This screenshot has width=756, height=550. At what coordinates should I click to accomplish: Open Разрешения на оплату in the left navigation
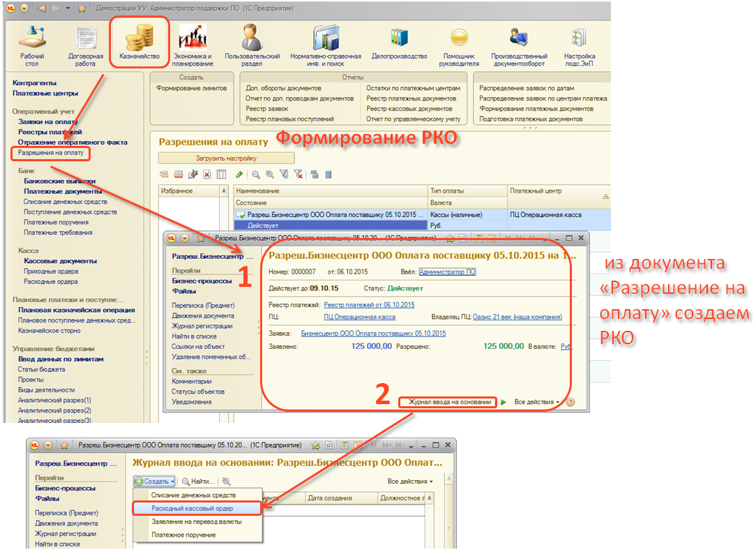point(50,152)
